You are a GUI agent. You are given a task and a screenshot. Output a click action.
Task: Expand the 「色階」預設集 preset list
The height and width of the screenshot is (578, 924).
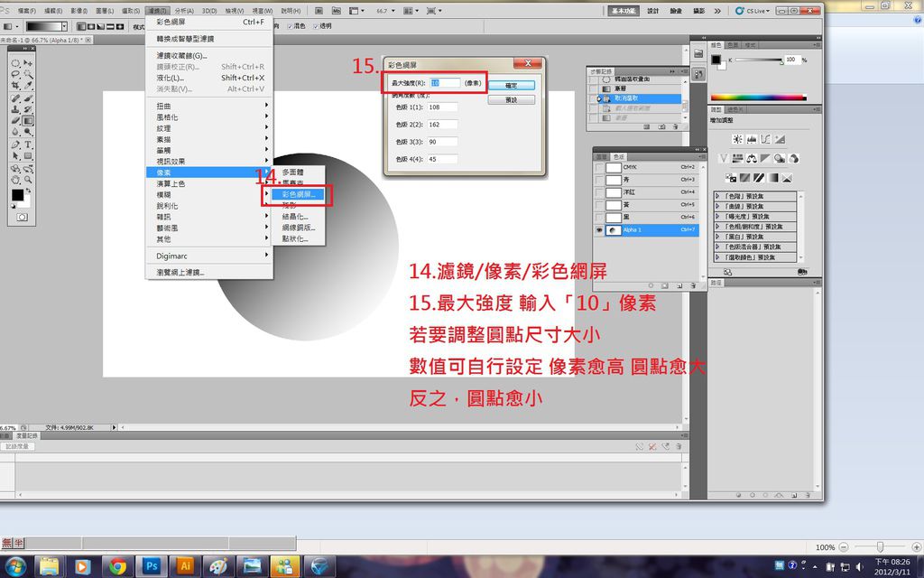(x=717, y=196)
